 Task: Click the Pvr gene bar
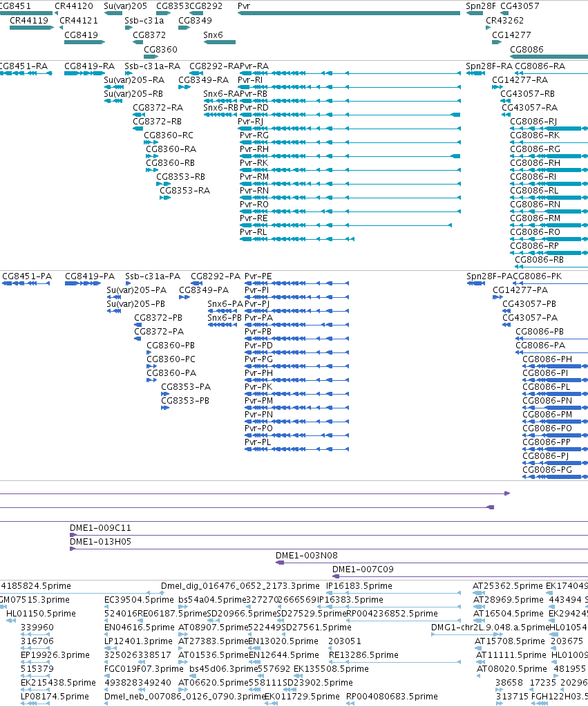[349, 13]
